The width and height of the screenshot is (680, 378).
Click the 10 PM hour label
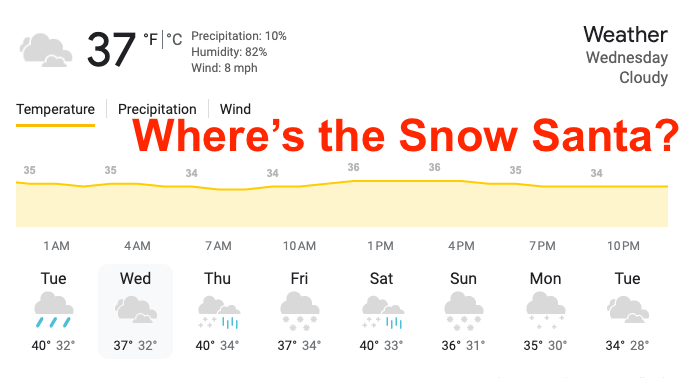pyautogui.click(x=623, y=246)
